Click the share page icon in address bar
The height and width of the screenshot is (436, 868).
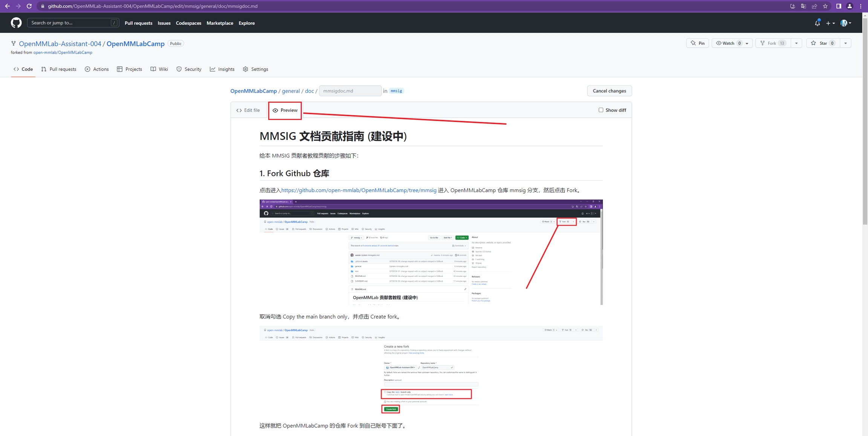click(x=814, y=6)
